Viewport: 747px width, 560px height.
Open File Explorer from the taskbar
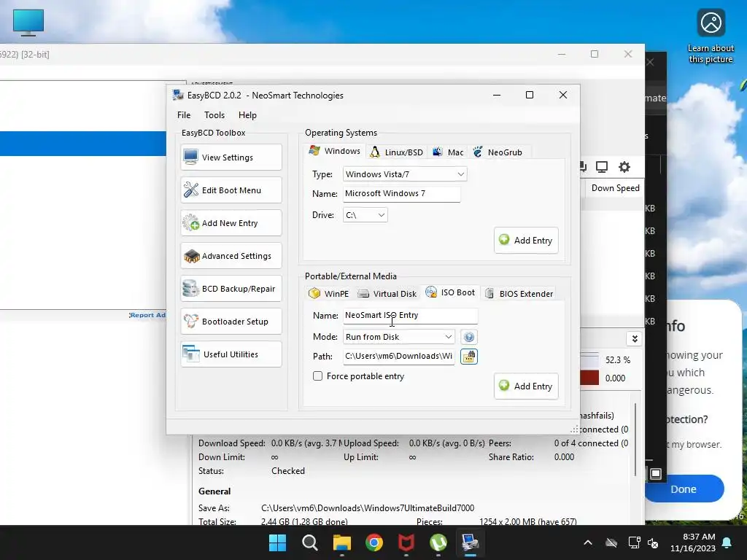point(341,542)
